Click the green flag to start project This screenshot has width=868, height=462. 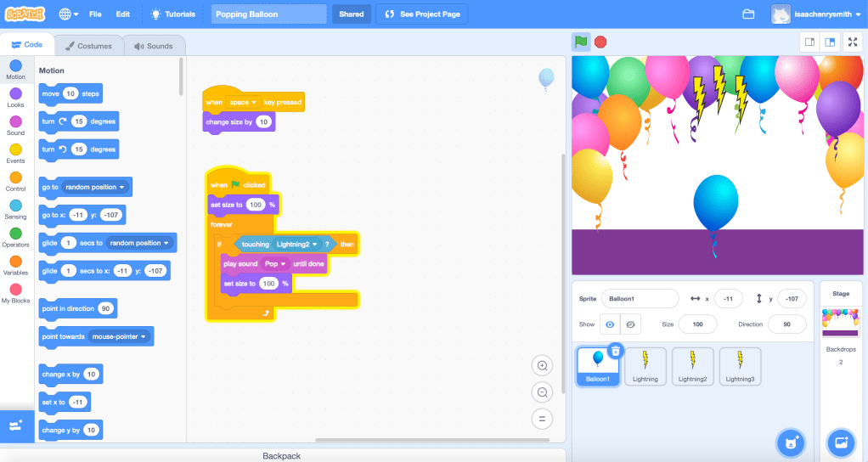pos(581,42)
